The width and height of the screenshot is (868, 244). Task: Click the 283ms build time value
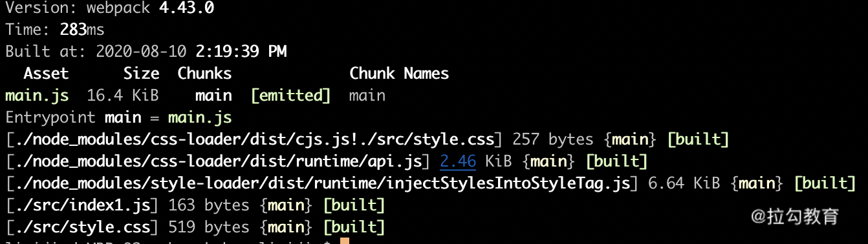point(82,30)
